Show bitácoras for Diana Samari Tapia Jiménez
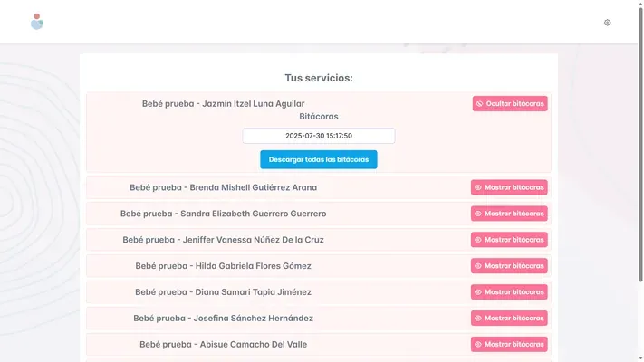The height and width of the screenshot is (362, 644). [509, 291]
